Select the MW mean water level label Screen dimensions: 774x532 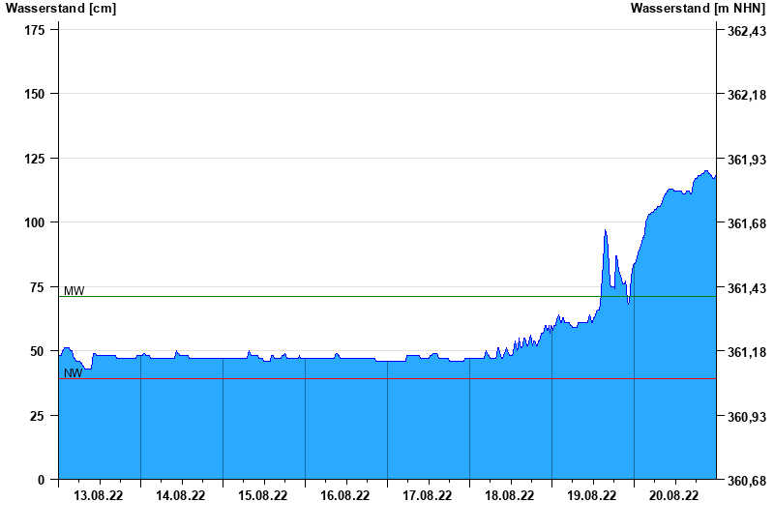tap(74, 290)
